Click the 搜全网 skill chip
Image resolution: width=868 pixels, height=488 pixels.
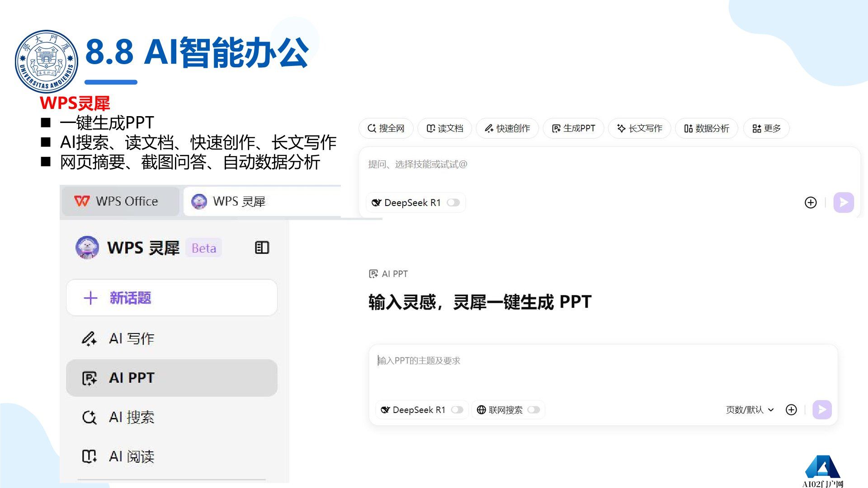click(x=386, y=128)
